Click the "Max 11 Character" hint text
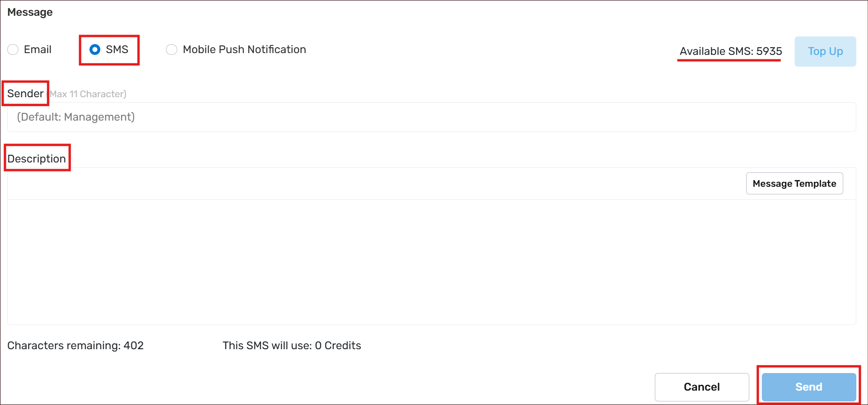Screen dimensions: 868x405 pos(88,94)
